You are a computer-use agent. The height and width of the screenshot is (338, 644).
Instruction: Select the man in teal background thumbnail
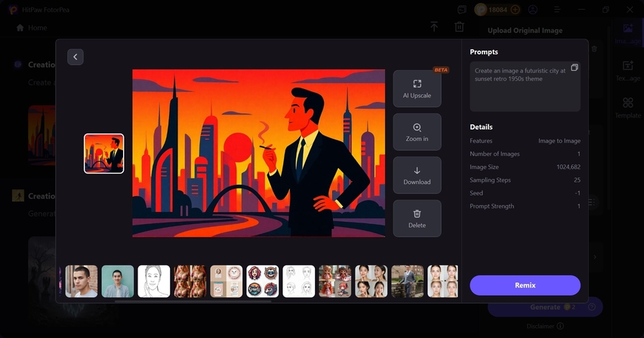point(118,281)
